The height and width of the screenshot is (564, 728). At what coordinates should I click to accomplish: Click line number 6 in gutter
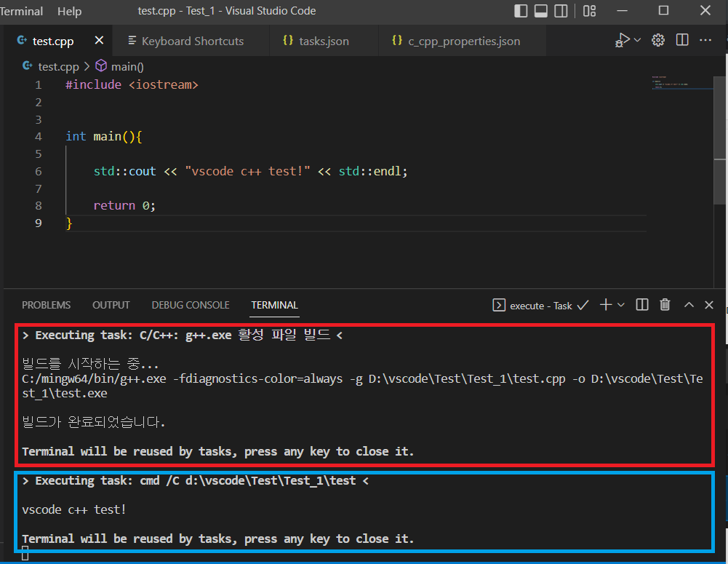pos(38,171)
